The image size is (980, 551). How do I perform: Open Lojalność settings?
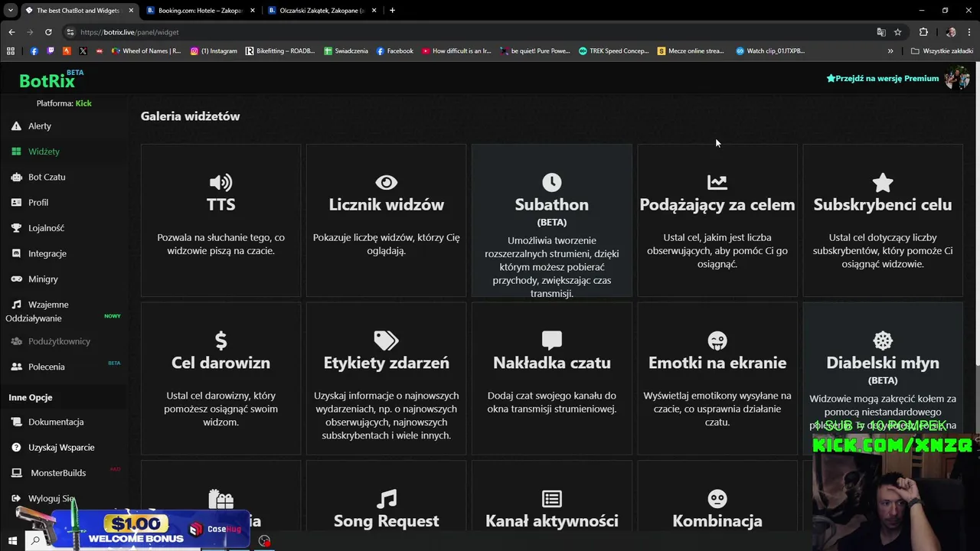[x=46, y=228]
